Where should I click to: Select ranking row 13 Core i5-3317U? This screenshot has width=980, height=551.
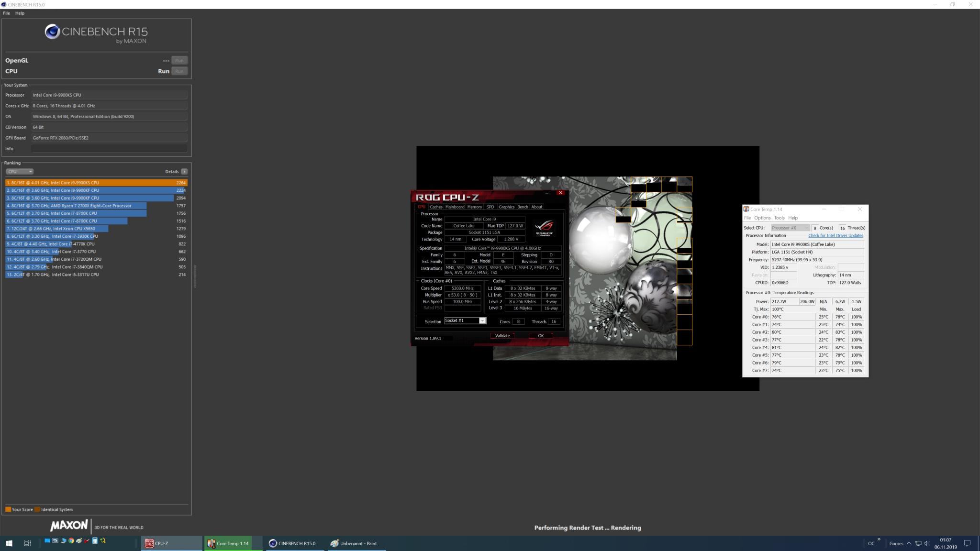pyautogui.click(x=96, y=275)
